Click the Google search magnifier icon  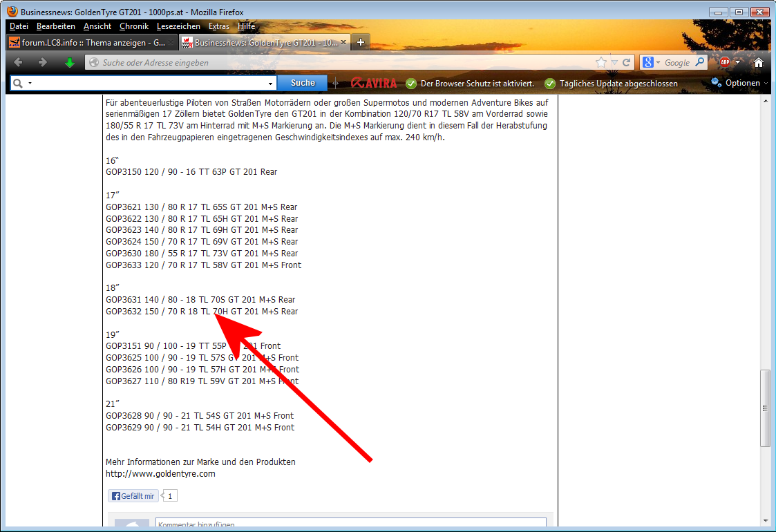click(699, 62)
